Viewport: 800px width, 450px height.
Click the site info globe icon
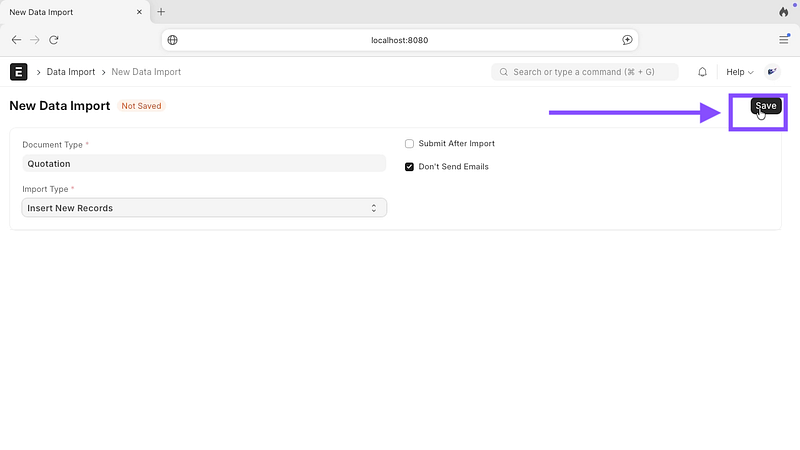(x=173, y=40)
